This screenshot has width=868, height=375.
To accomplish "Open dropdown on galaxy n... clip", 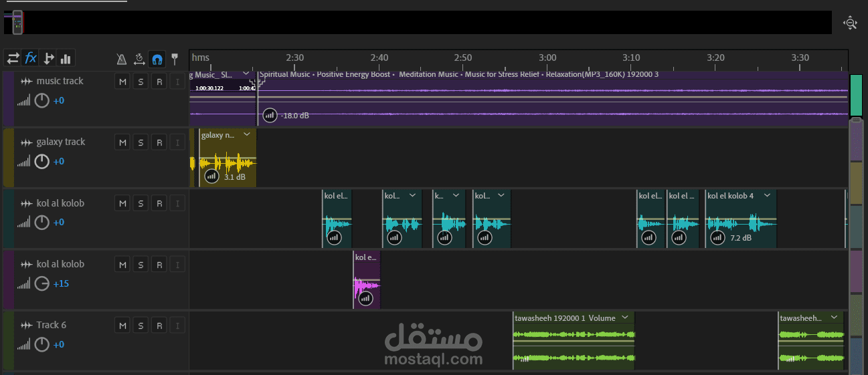I will coord(246,135).
